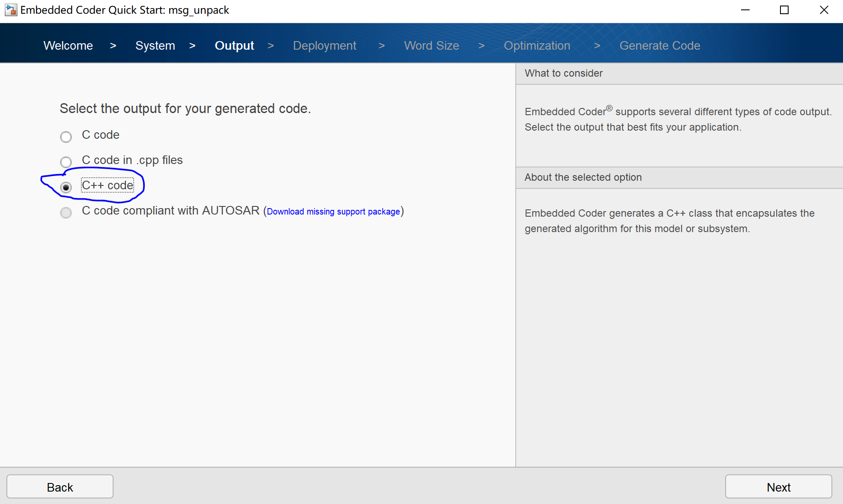Viewport: 843px width, 504px height.
Task: Click the 'Embedded Coder supports several different types' text
Action: click(678, 119)
